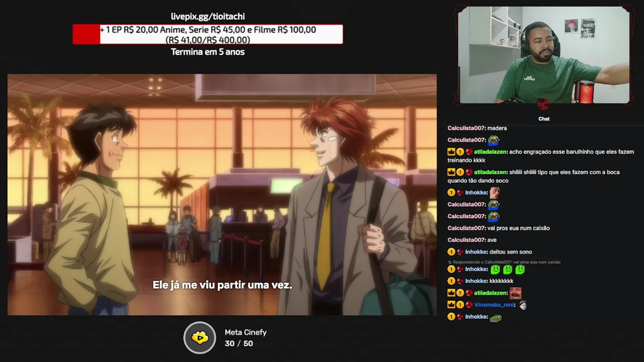
Task: Click Calculista007's name beside 'madera'
Action: pyautogui.click(x=466, y=128)
